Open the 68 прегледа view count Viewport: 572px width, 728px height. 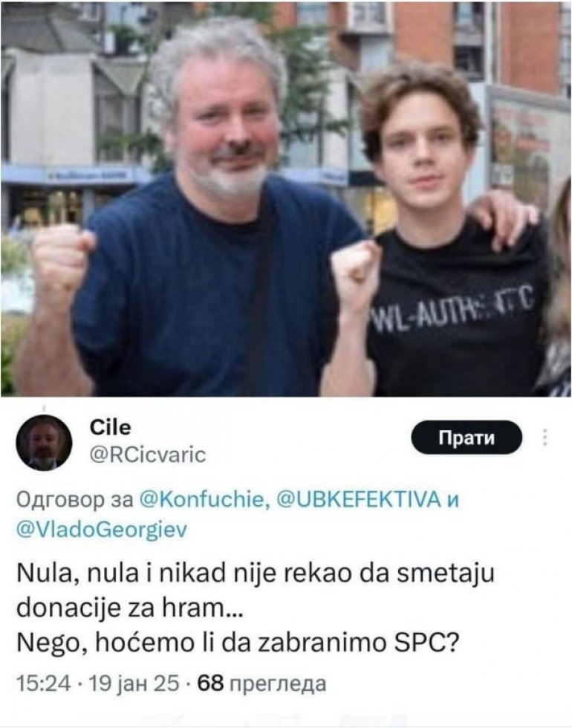(261, 683)
